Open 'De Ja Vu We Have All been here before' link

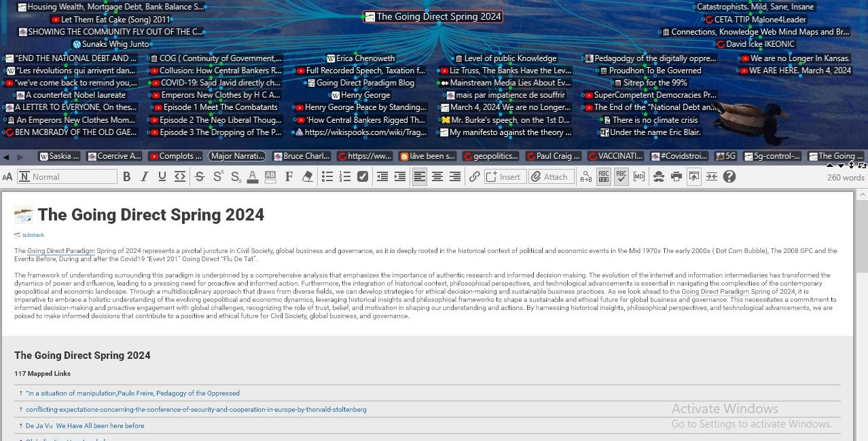[85, 425]
